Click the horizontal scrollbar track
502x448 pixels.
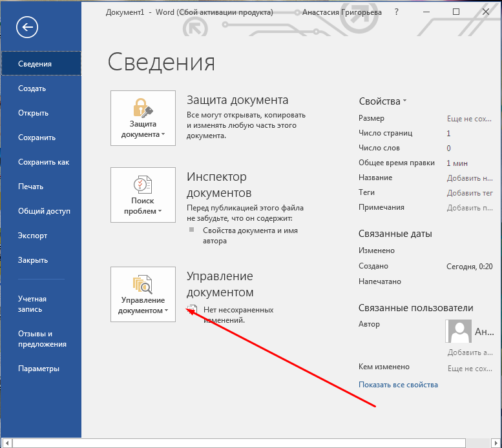tap(478, 443)
